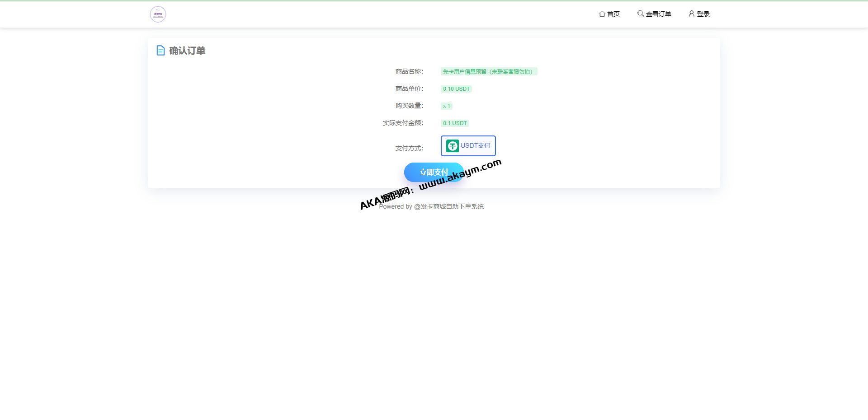This screenshot has width=868, height=420.
Task: Click the green Tether logo icon
Action: (x=452, y=146)
